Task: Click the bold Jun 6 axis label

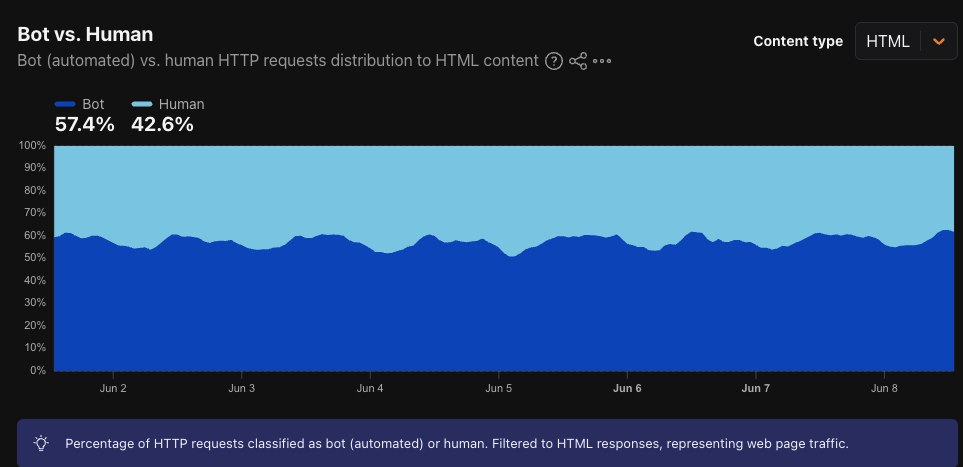Action: coord(627,388)
